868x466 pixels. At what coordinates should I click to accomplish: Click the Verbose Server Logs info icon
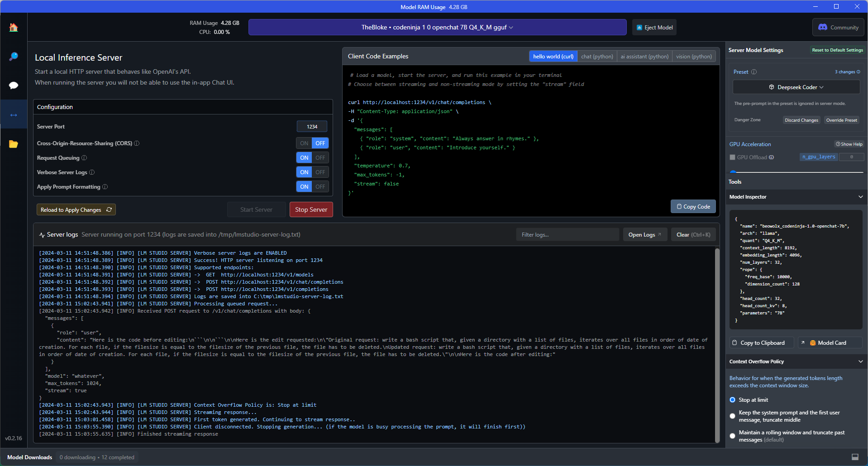point(92,172)
